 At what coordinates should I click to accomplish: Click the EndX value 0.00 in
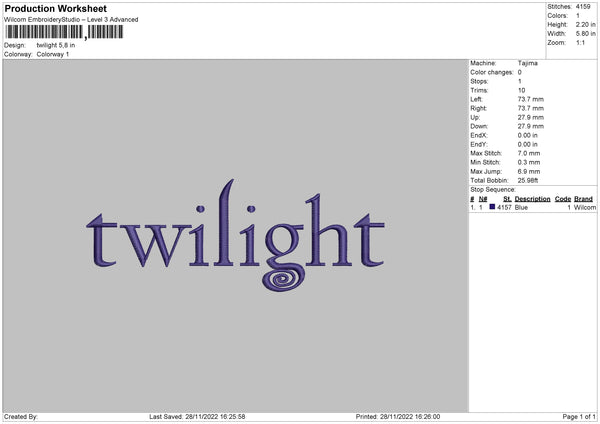coord(528,135)
